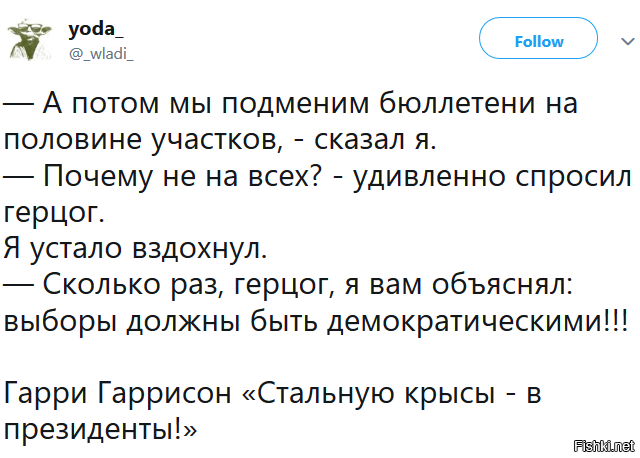Select the author name "Гарри Гаррисон"
The height and width of the screenshot is (458, 640).
117,394
